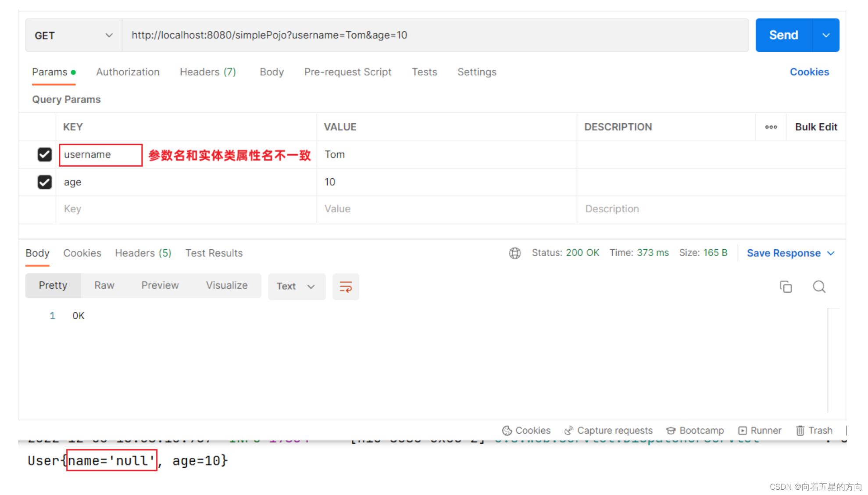The image size is (868, 495).
Task: Expand the Send button dropdown arrow
Action: coord(826,35)
